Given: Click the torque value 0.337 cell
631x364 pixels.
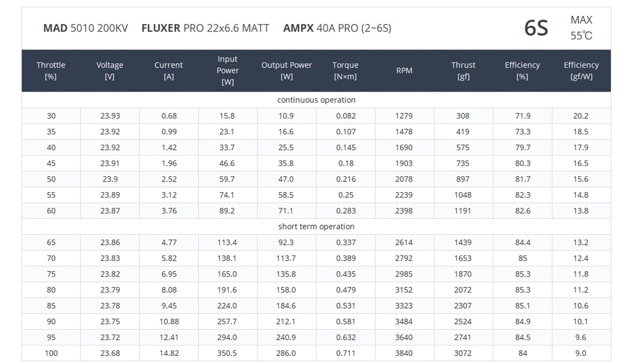Looking at the screenshot, I should 346,242.
